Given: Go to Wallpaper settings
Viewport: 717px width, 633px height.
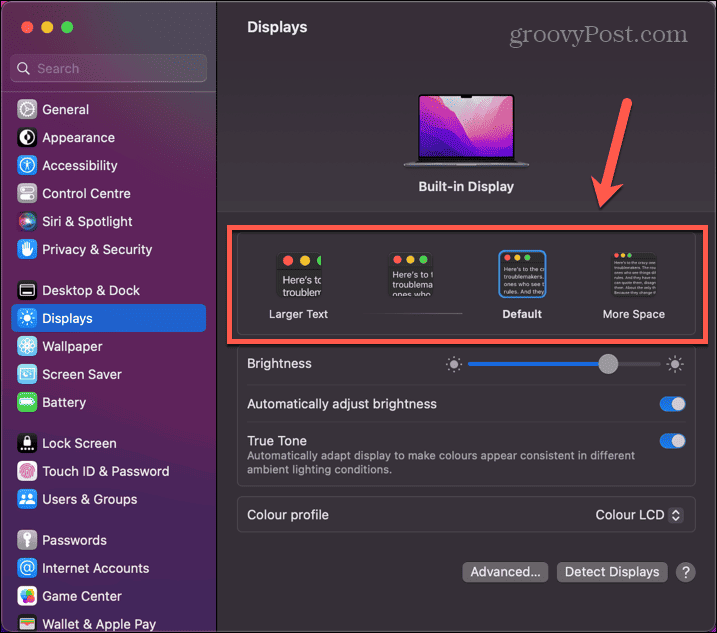Looking at the screenshot, I should coord(108,346).
